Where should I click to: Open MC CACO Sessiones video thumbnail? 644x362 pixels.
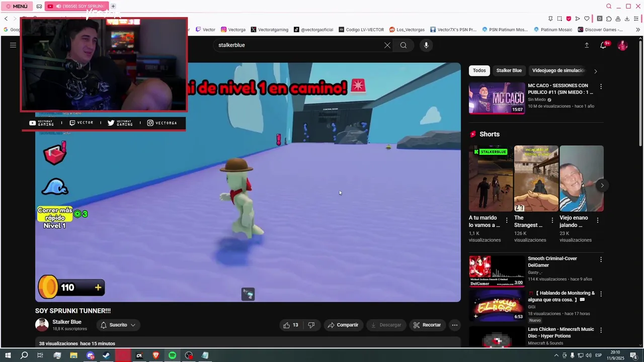(497, 99)
